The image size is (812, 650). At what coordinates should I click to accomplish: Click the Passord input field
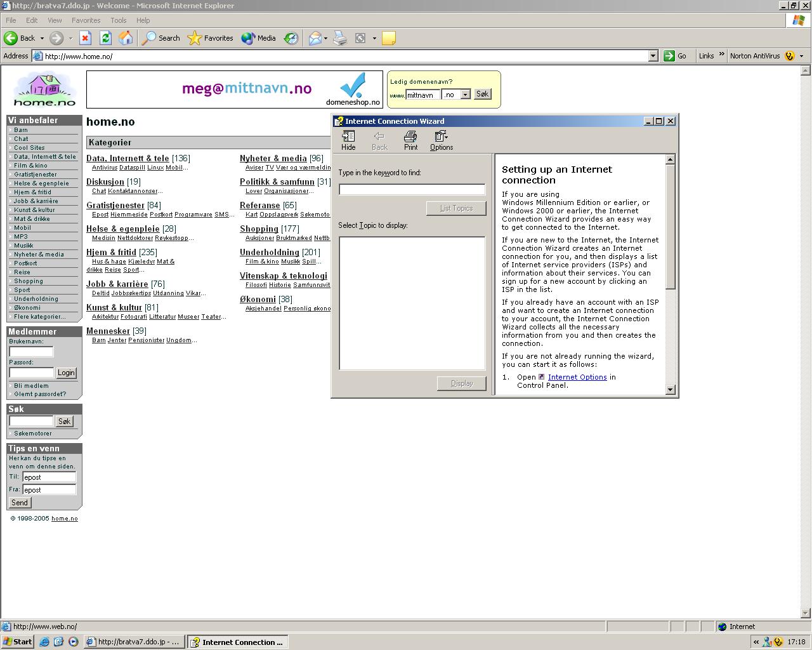[x=31, y=373]
